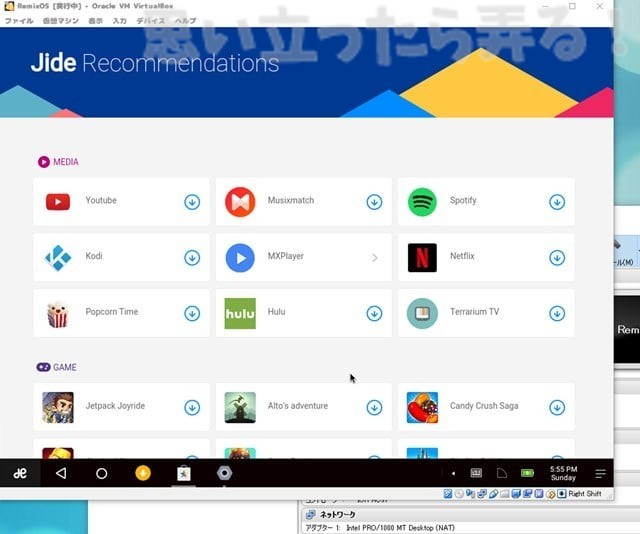Select the Musixmatch app logo

240,202
